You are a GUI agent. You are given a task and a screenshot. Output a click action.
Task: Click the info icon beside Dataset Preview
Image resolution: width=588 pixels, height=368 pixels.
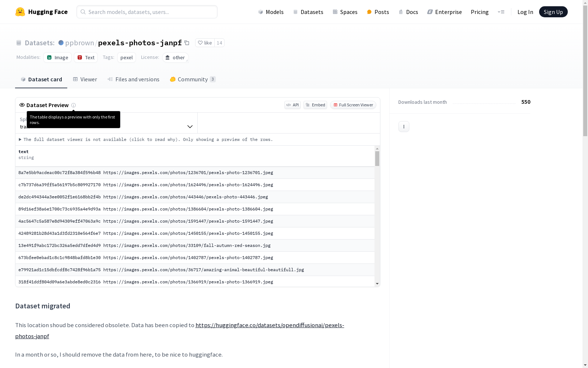[x=73, y=105]
